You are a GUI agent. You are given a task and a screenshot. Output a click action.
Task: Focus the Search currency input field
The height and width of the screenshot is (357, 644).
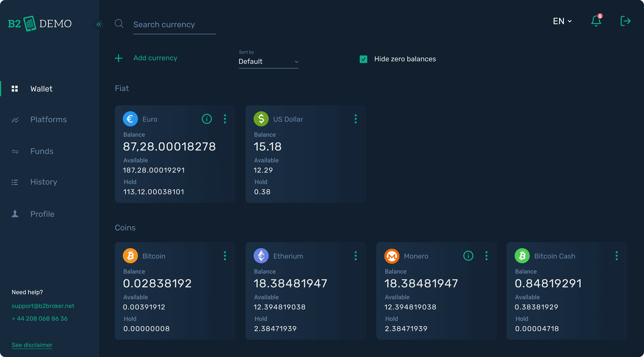(x=174, y=25)
